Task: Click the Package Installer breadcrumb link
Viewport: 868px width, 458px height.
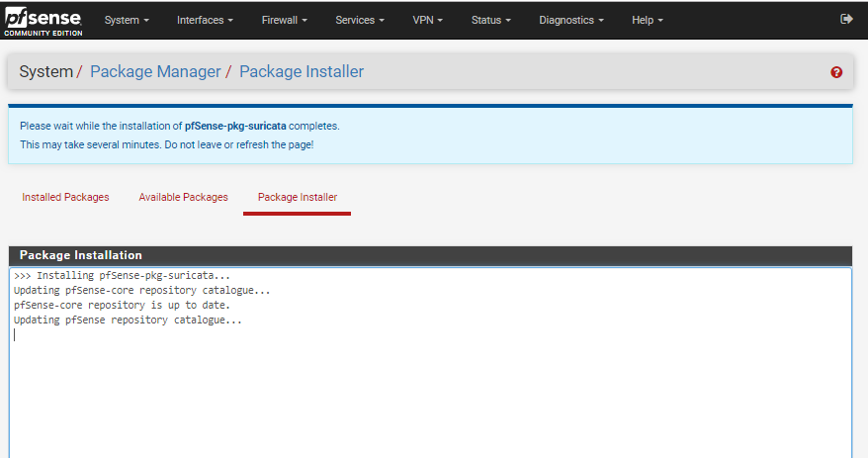Action: click(302, 71)
